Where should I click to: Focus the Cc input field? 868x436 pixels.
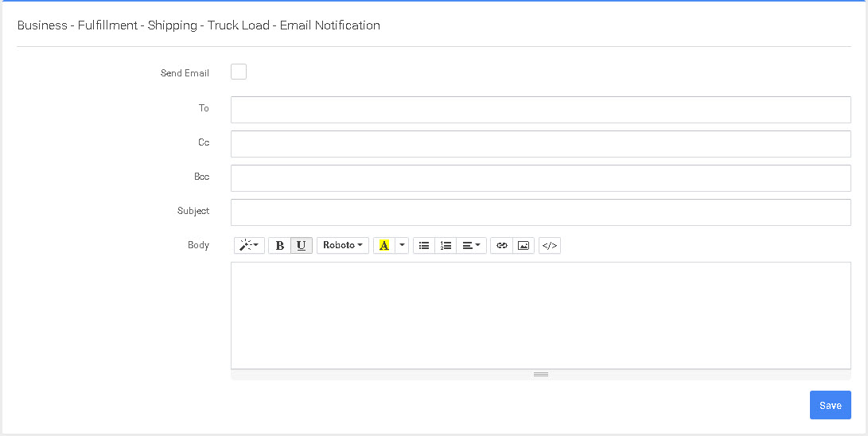[540, 144]
